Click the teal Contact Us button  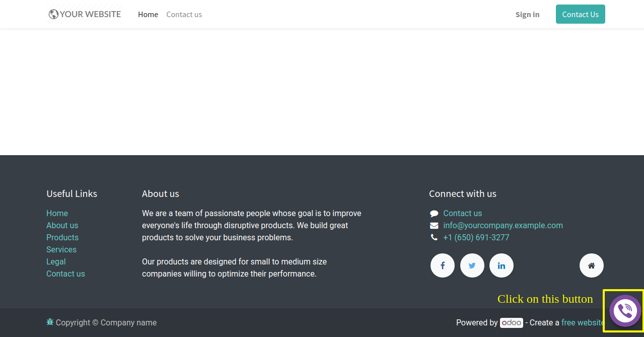point(581,14)
